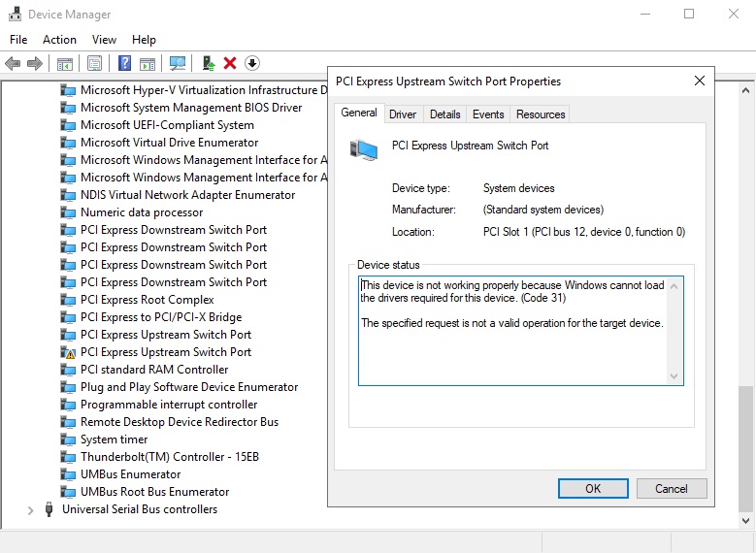Select Plug and Play Software Device Enumerator
This screenshot has height=553, width=756.
click(x=189, y=387)
